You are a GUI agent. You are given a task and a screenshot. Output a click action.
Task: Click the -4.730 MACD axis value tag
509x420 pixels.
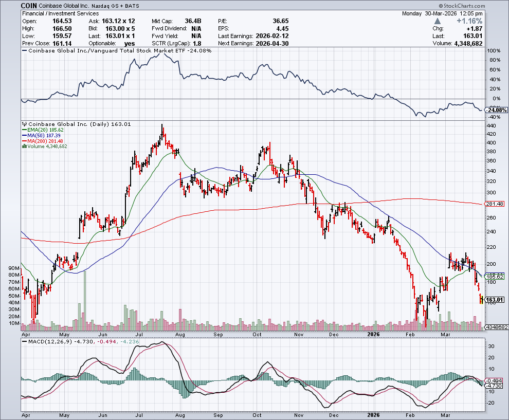point(496,386)
